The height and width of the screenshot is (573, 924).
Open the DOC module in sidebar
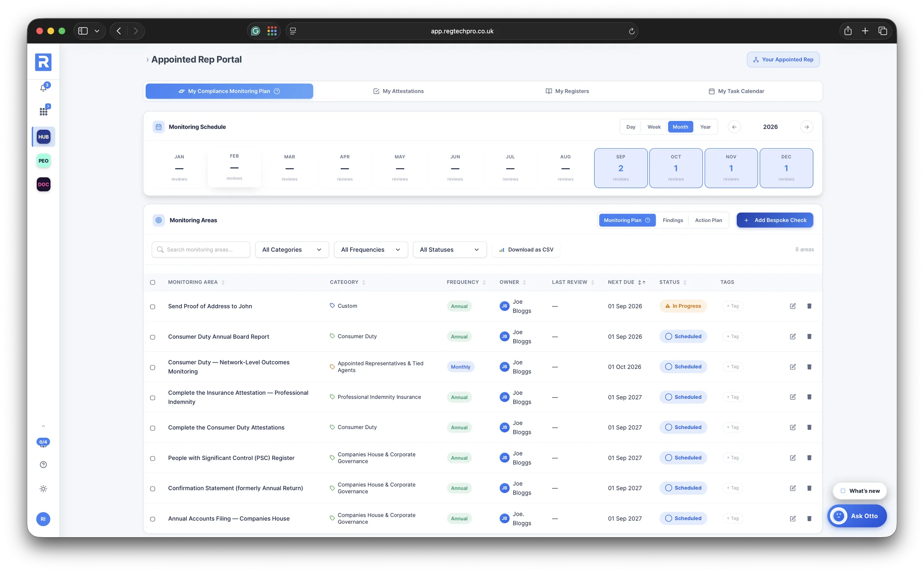click(x=44, y=184)
